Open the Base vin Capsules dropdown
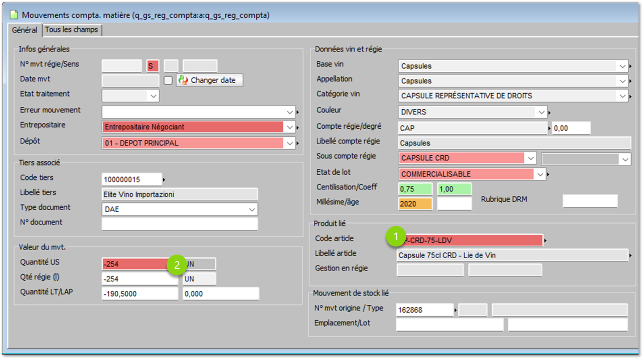 (x=622, y=66)
